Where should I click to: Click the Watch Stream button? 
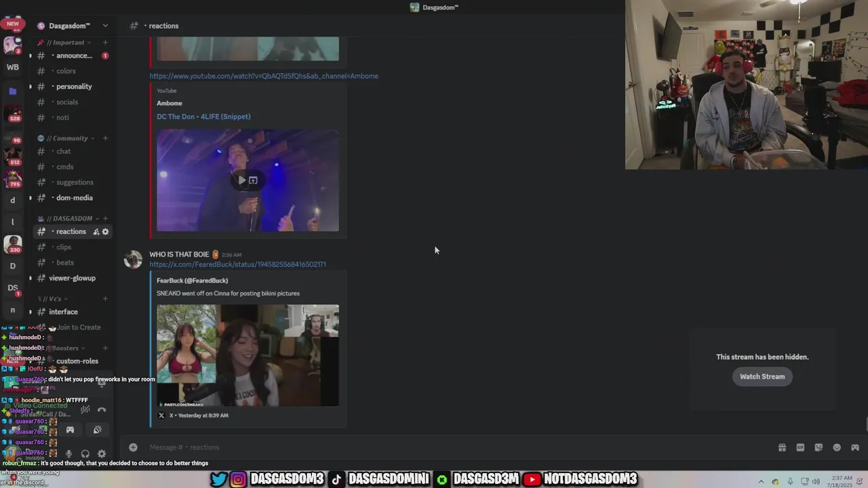click(x=762, y=377)
